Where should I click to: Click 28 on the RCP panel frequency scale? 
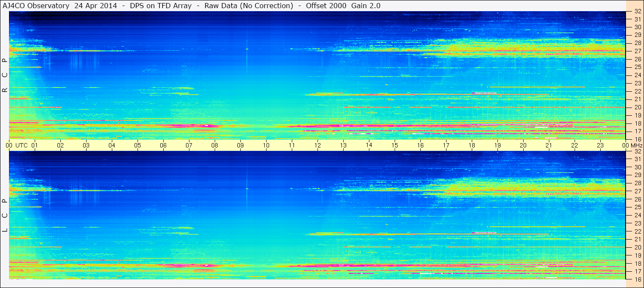pos(637,43)
